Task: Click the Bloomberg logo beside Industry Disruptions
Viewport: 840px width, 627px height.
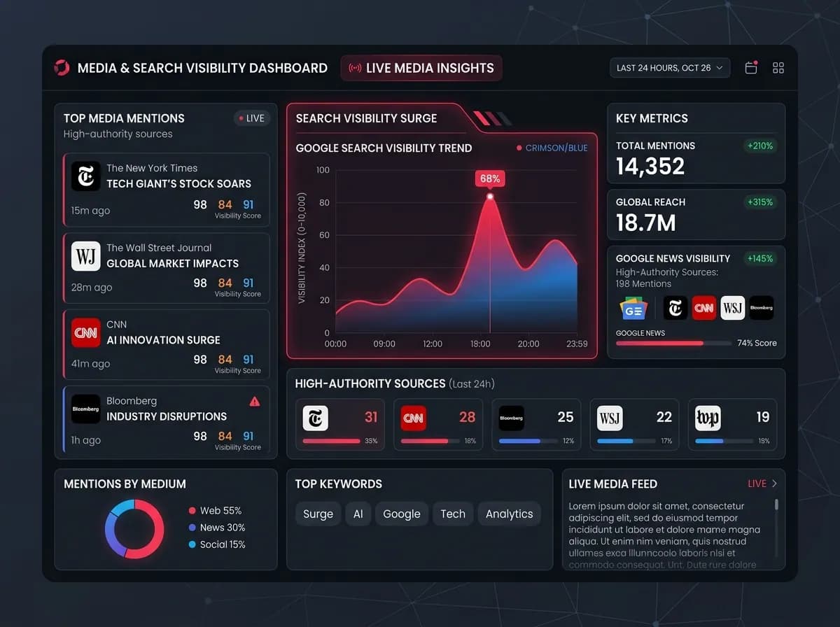Action: tap(86, 409)
